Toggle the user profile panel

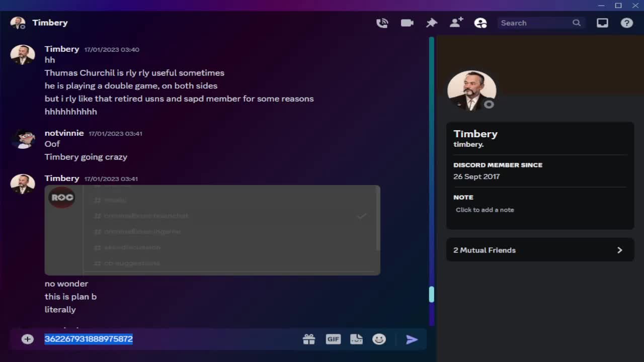480,23
